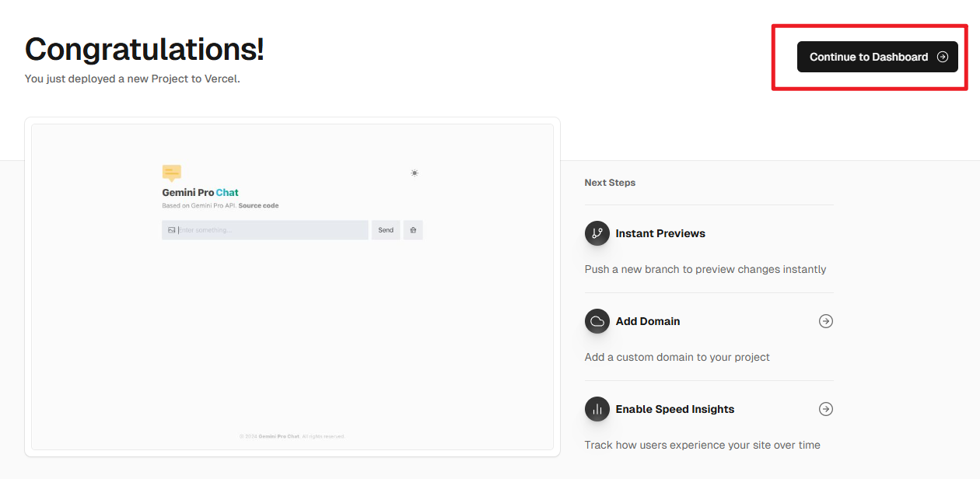Click the Continue to Dashboard button
This screenshot has width=980, height=479.
[x=868, y=57]
